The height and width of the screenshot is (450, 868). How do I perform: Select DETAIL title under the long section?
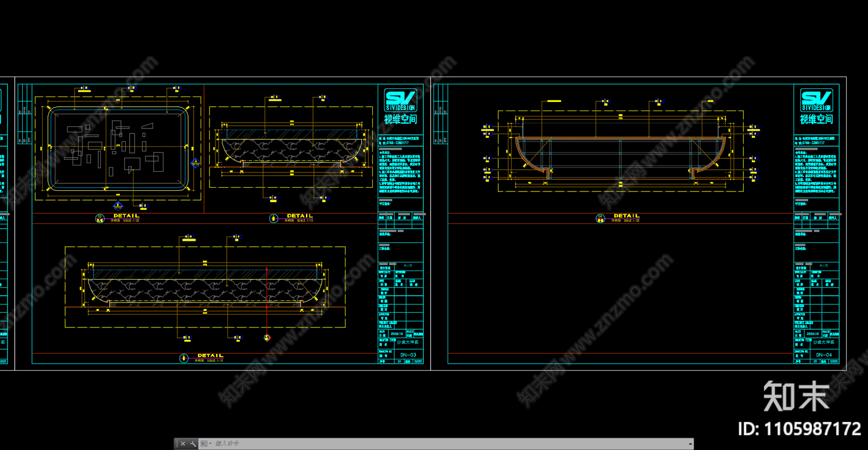click(210, 356)
